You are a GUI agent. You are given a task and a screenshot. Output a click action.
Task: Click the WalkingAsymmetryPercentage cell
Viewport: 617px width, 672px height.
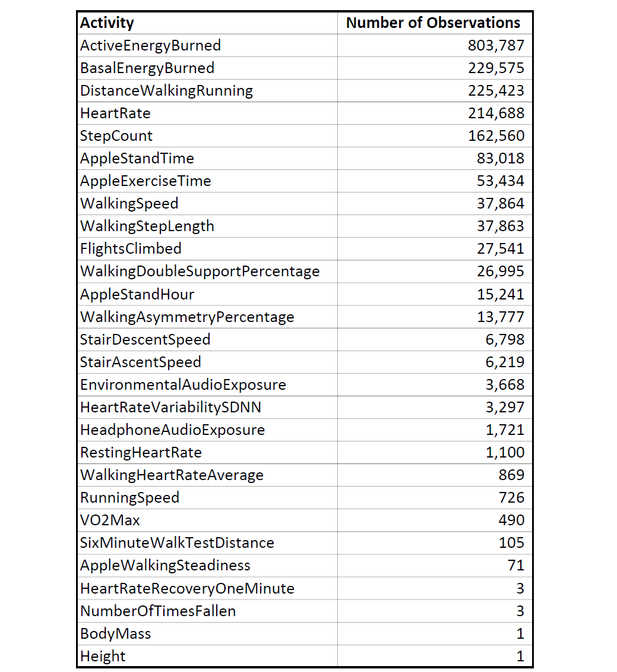coord(207,317)
